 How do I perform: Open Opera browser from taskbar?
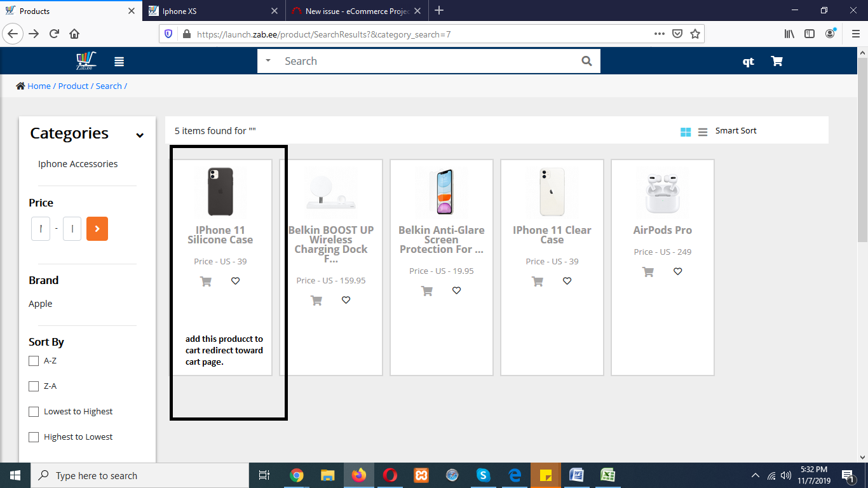390,475
